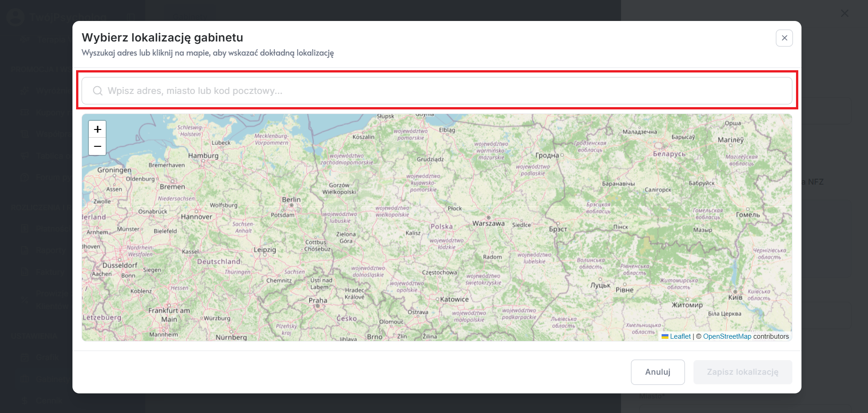Mark Katowice on the map
868x413 pixels.
438,299
